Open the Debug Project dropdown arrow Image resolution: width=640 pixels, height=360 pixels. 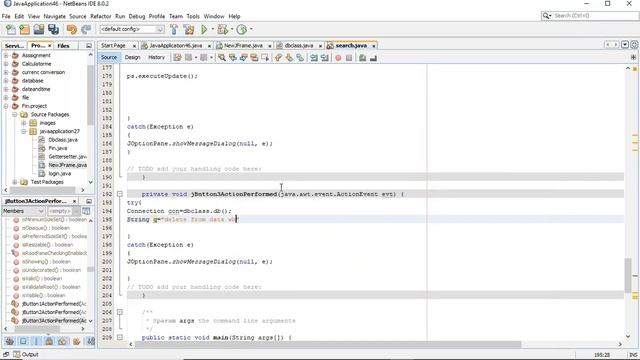pos(232,29)
